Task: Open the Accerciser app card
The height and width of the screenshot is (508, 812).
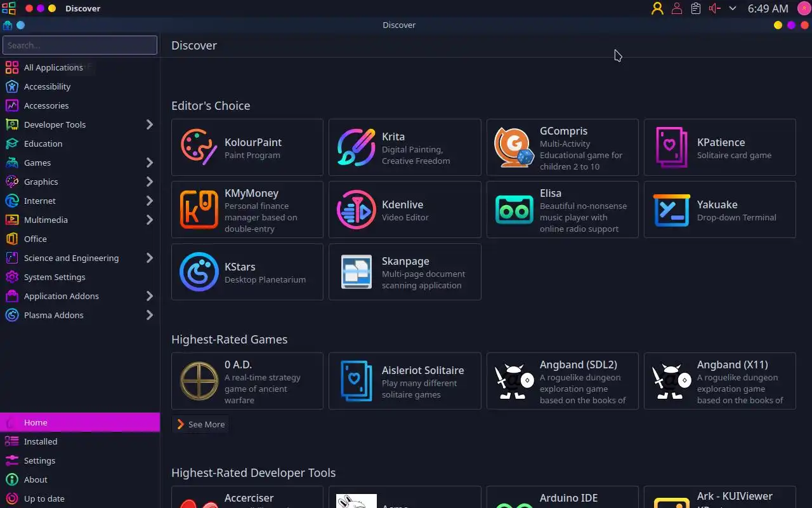Action: point(247,497)
